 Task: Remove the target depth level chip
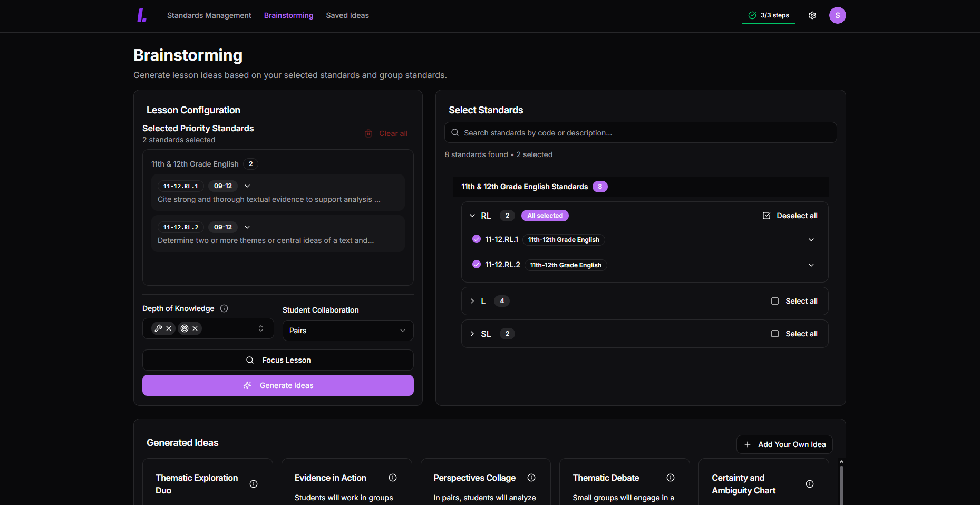point(195,328)
